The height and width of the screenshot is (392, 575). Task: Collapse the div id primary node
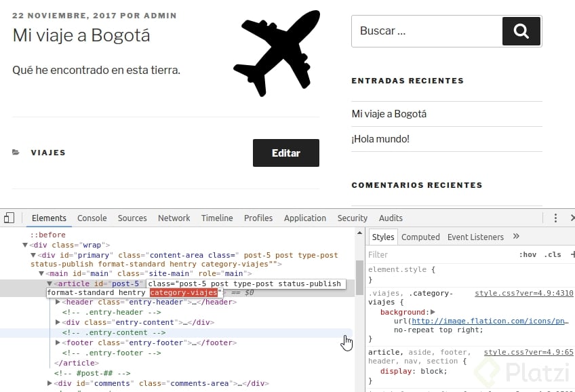point(33,255)
